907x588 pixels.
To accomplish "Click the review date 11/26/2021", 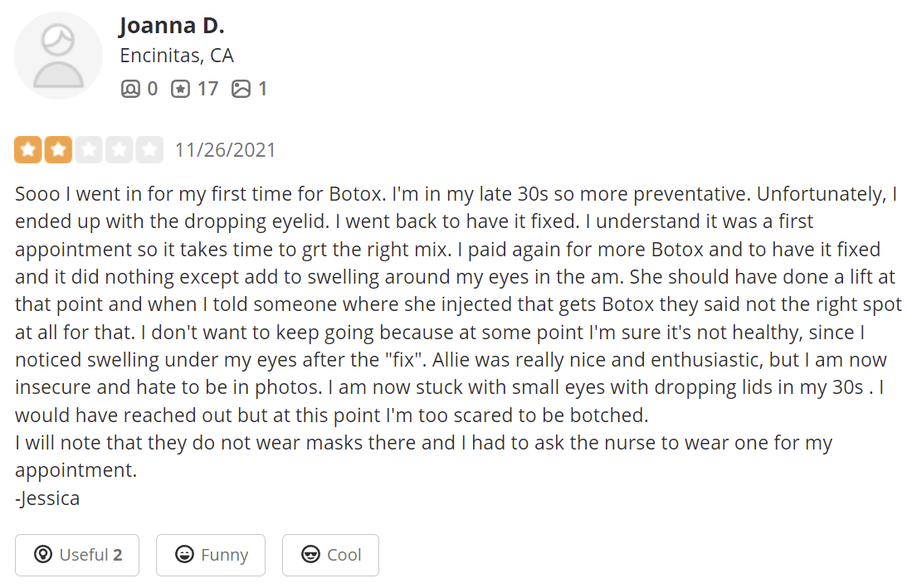I will 226,150.
